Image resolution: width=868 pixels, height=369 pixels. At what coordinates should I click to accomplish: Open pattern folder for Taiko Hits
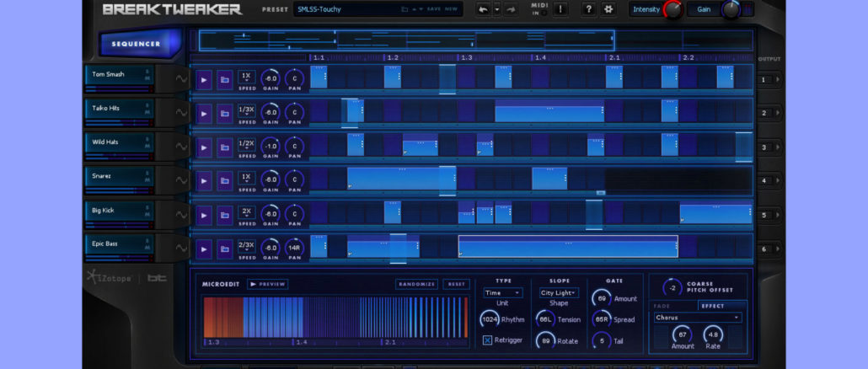[224, 114]
